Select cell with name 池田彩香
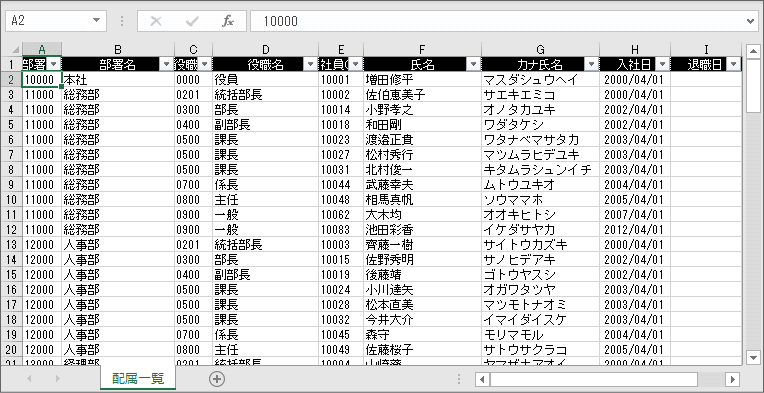This screenshot has height=393, width=764. [x=422, y=230]
